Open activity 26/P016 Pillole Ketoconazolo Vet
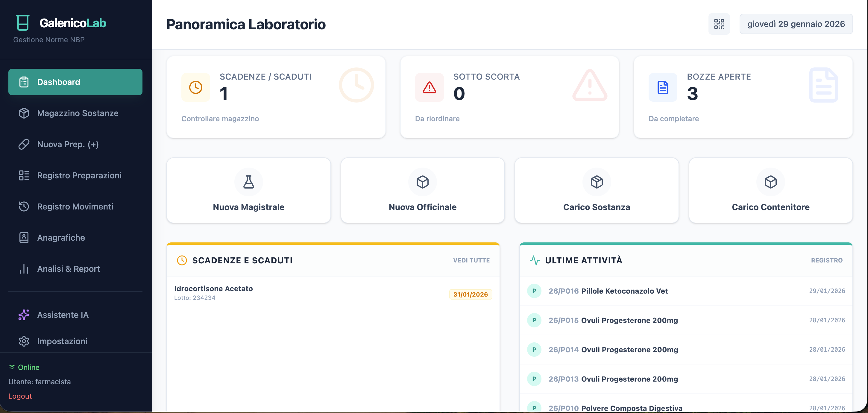868x413 pixels. [608, 291]
